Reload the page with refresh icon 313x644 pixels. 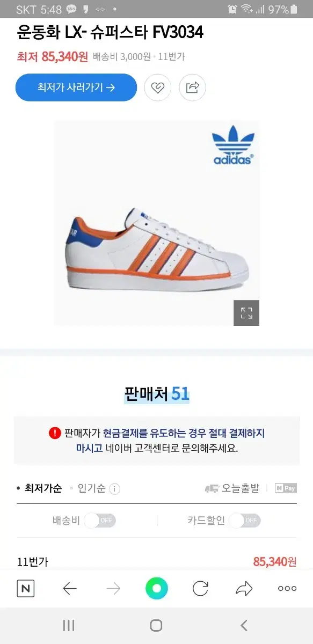point(200,589)
